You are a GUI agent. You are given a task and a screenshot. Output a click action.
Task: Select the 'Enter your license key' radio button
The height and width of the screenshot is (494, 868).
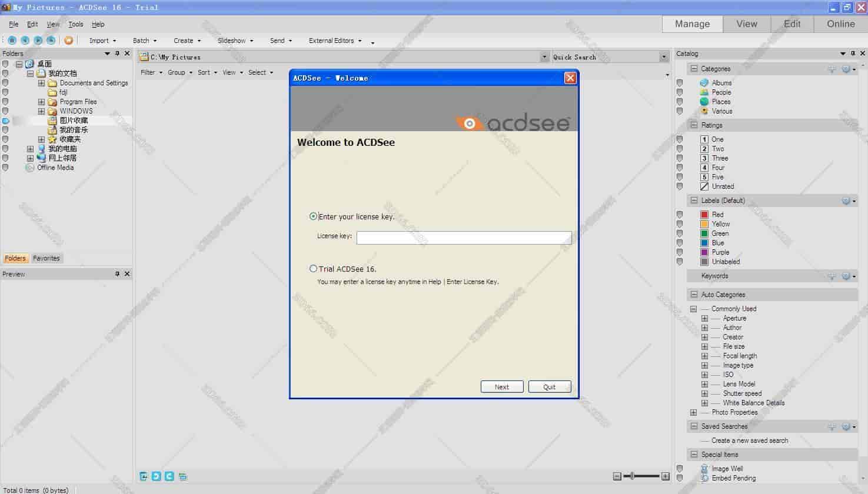pyautogui.click(x=313, y=216)
